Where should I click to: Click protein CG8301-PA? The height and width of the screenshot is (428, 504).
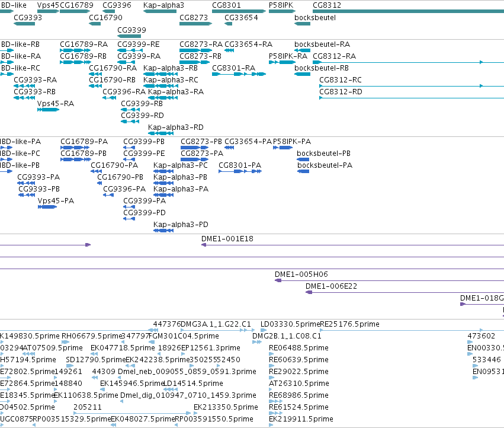[240, 165]
